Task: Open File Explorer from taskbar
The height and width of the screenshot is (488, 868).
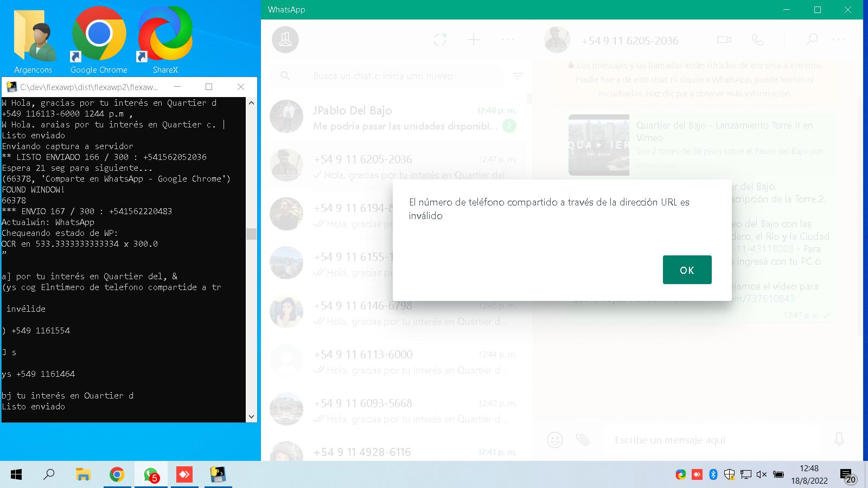Action: coord(82,475)
